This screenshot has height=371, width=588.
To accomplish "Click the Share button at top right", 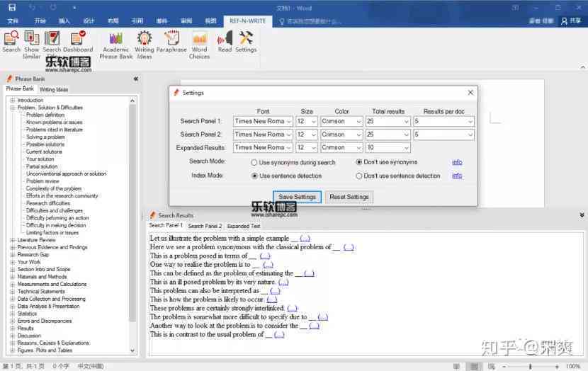I will pos(571,21).
